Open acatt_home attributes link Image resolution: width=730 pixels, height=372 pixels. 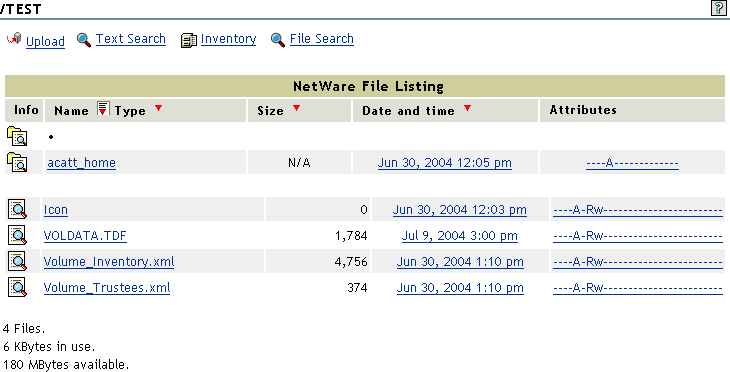(x=632, y=163)
